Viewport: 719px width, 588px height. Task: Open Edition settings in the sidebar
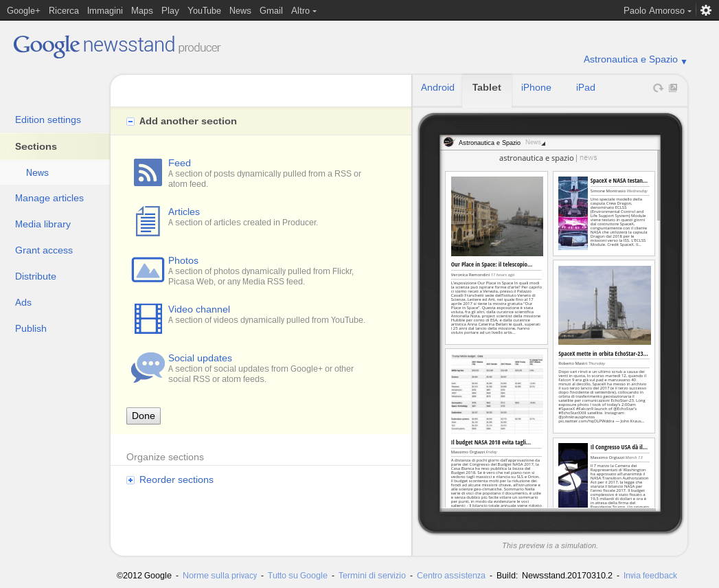48,120
